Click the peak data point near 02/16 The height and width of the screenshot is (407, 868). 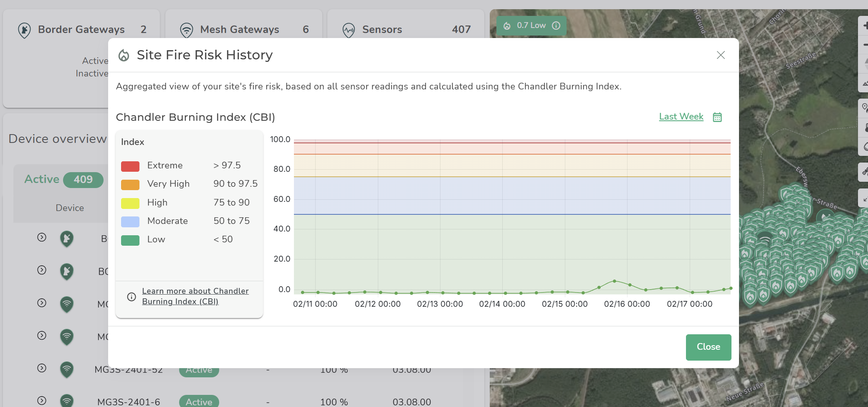614,281
